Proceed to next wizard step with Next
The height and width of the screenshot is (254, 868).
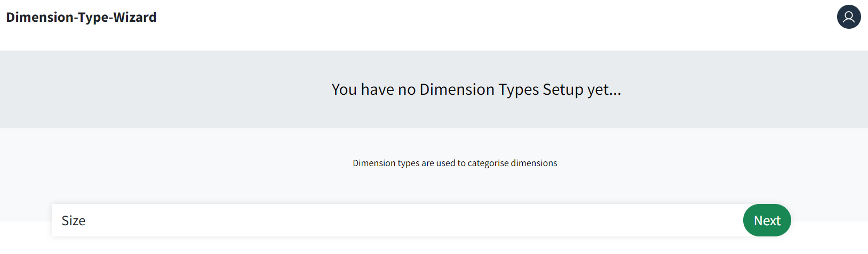[767, 220]
